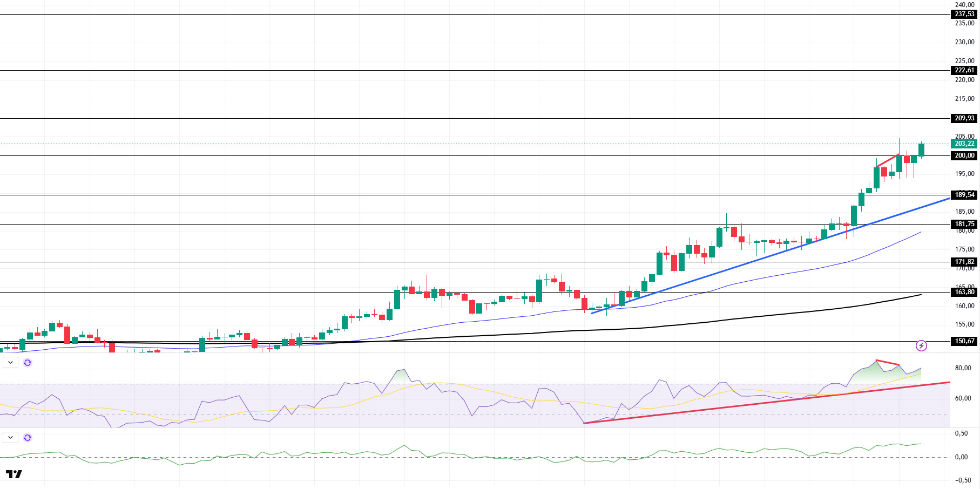Click the 209,93 resistance level label
This screenshot has width=980, height=489.
(964, 118)
